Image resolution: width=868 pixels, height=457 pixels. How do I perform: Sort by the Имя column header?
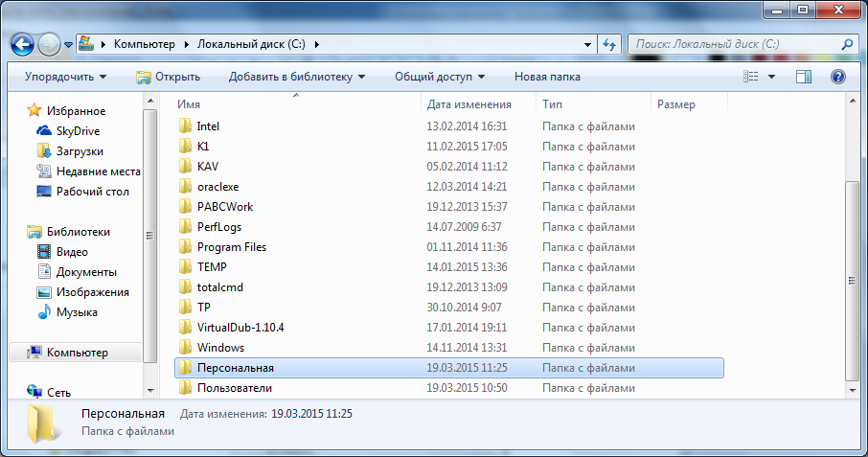click(x=296, y=104)
